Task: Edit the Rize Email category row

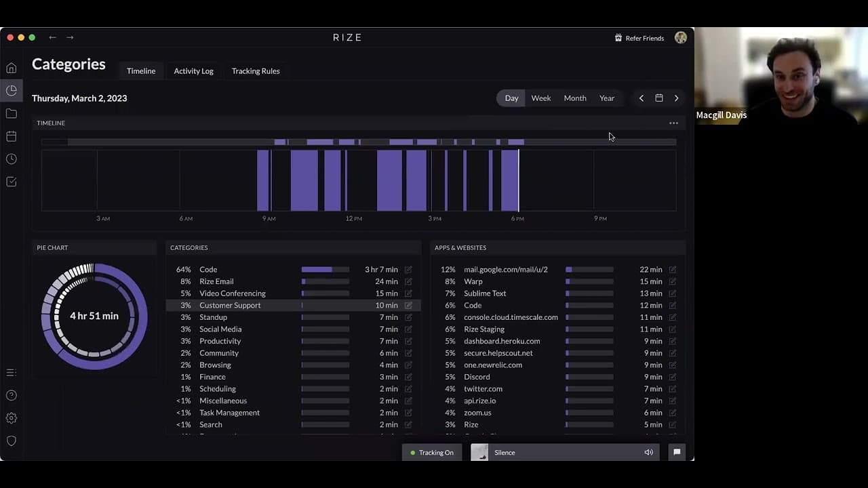Action: tap(408, 281)
